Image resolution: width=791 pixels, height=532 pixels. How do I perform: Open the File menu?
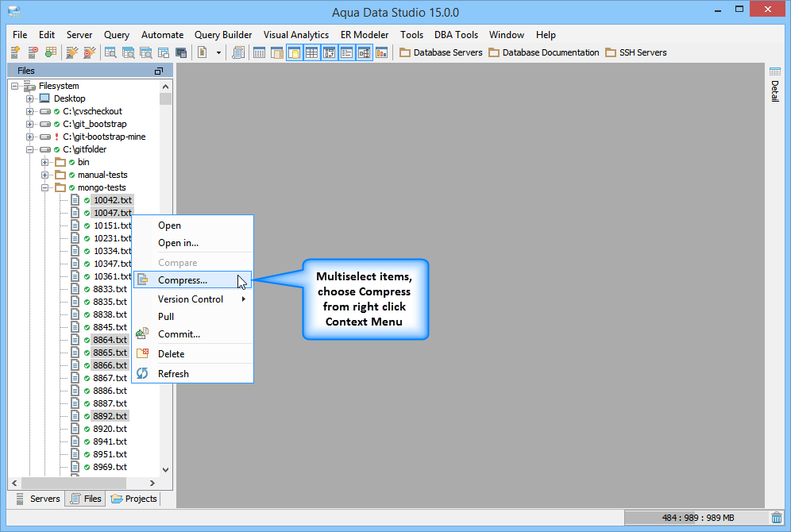click(20, 35)
